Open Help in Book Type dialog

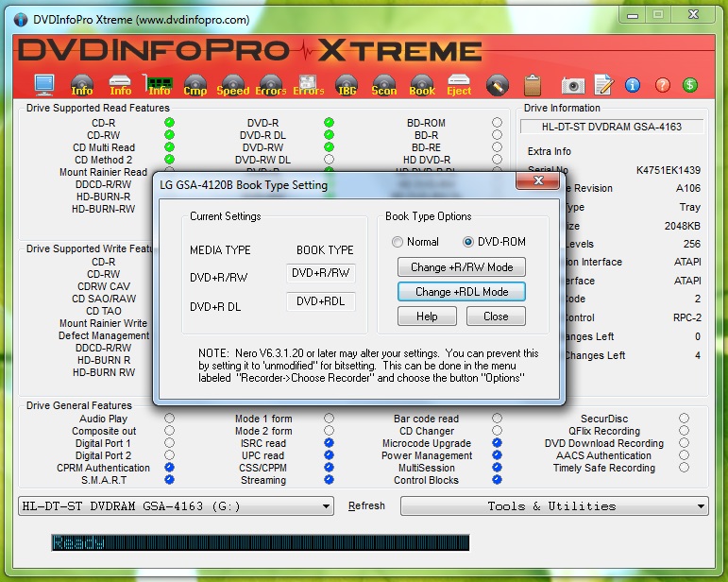427,317
